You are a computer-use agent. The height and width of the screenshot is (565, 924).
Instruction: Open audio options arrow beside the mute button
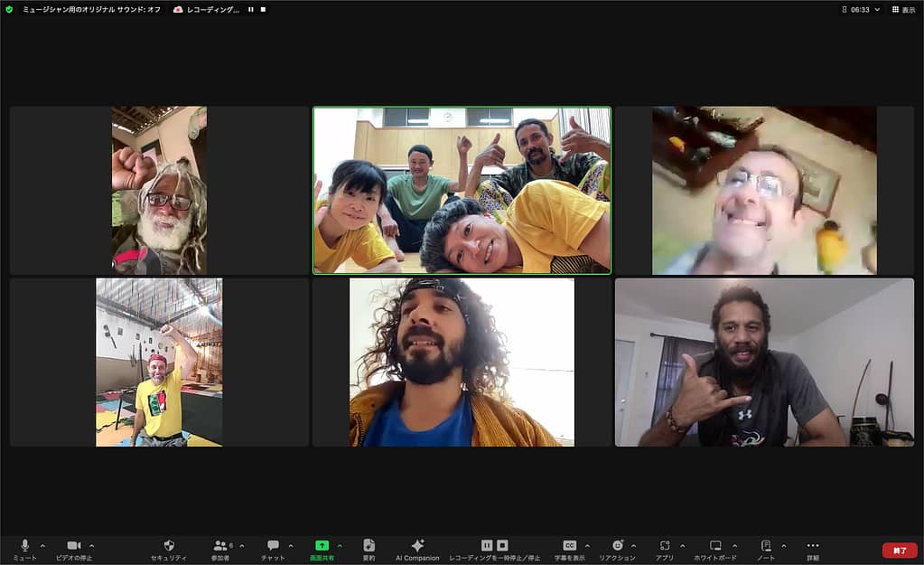pyautogui.click(x=42, y=546)
